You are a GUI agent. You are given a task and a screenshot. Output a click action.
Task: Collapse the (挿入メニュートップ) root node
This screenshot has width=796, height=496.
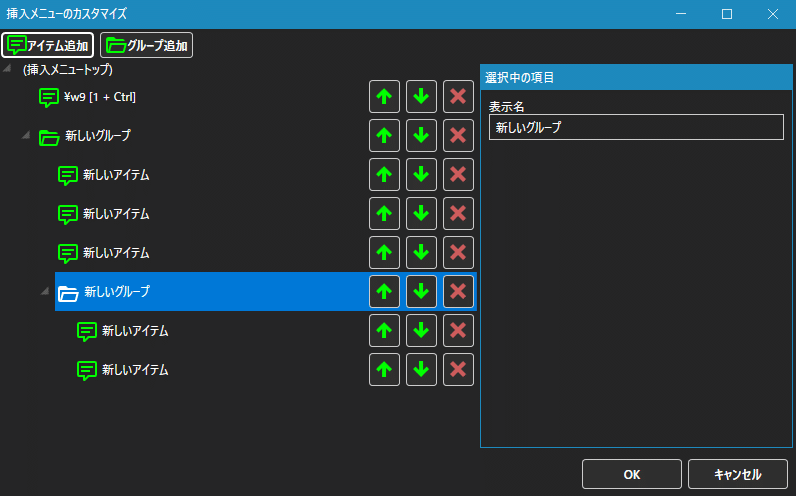(x=7, y=68)
